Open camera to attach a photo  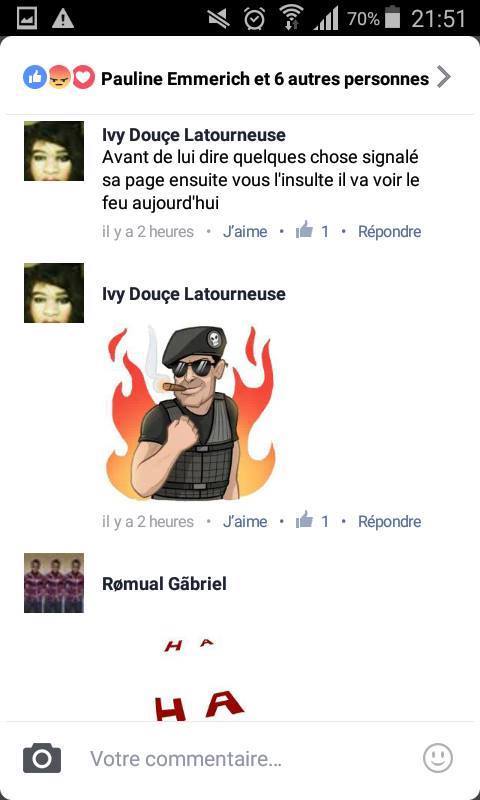point(42,758)
